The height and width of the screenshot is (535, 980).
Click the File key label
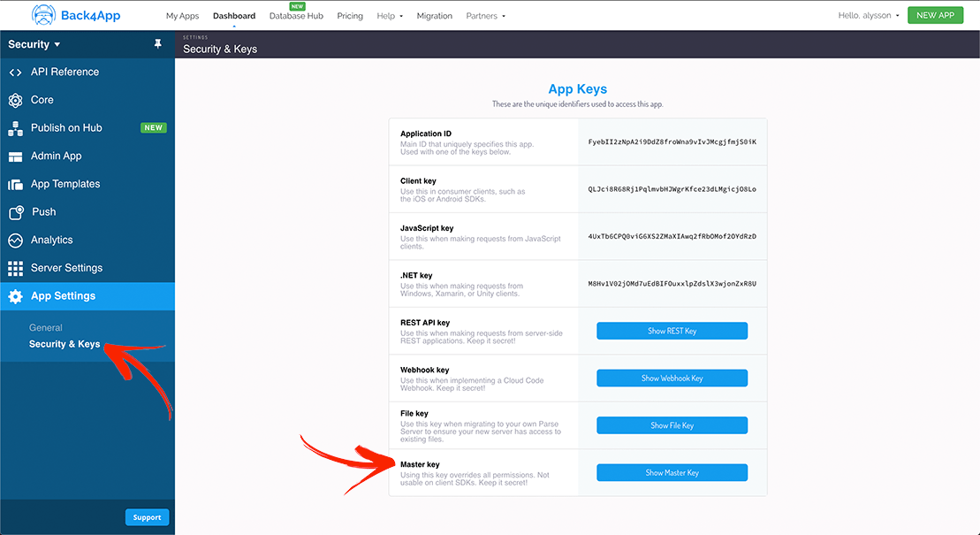[x=414, y=414]
